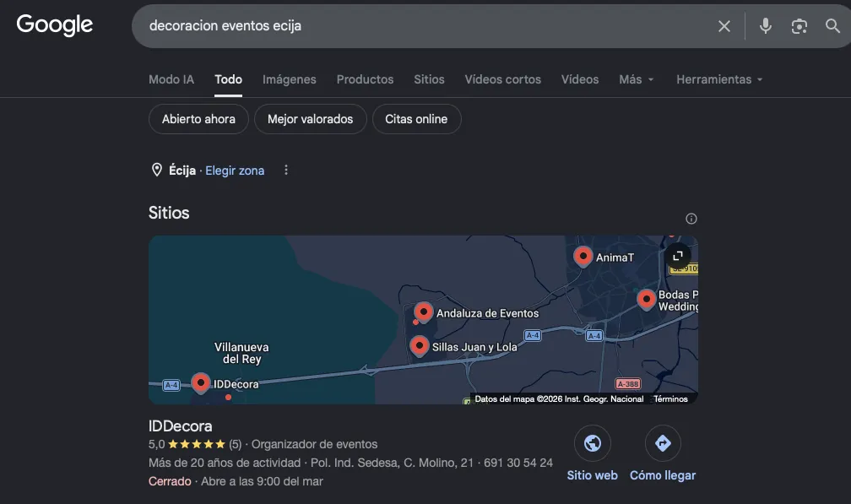Click the info icon beside Sitios heading
Image resolution: width=851 pixels, height=504 pixels.
[x=691, y=219]
